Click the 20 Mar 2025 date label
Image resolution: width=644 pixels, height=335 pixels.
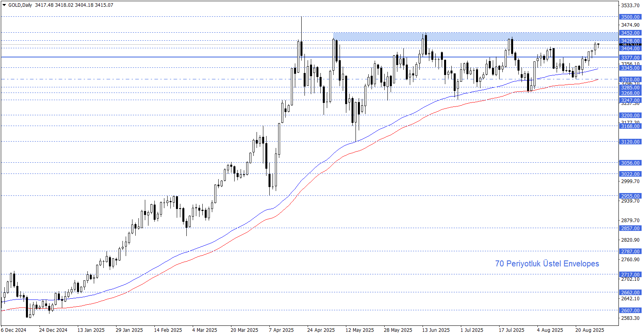[x=244, y=330]
